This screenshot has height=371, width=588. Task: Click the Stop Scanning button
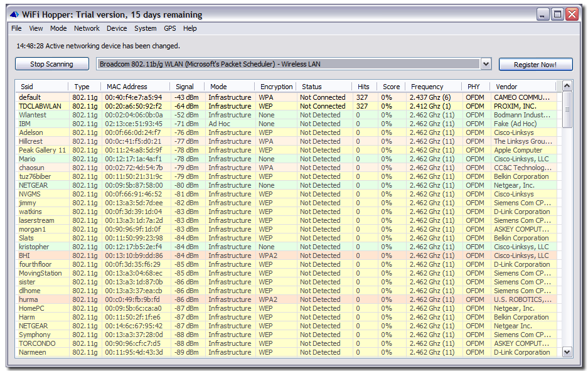coord(51,64)
